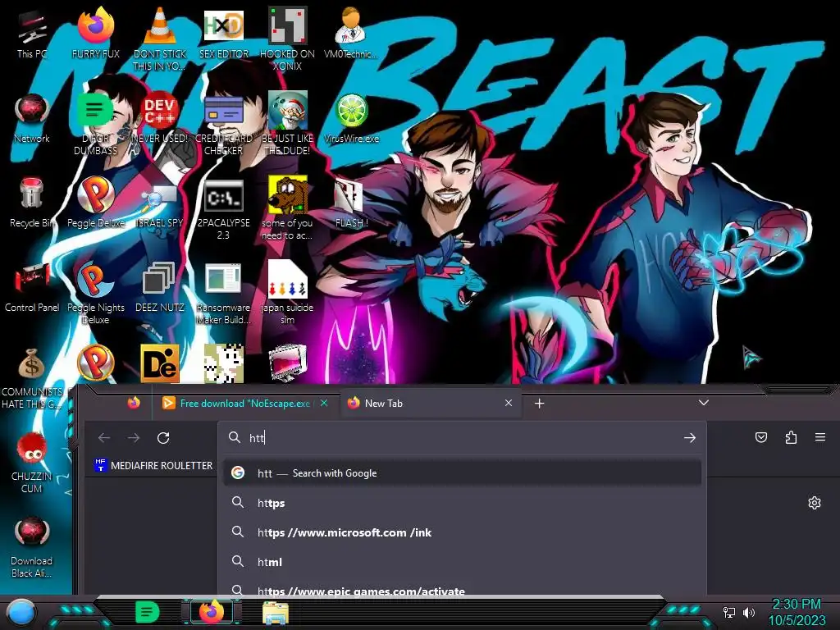This screenshot has width=840, height=630.
Task: Open the Firefox hamburger menu
Action: [820, 438]
